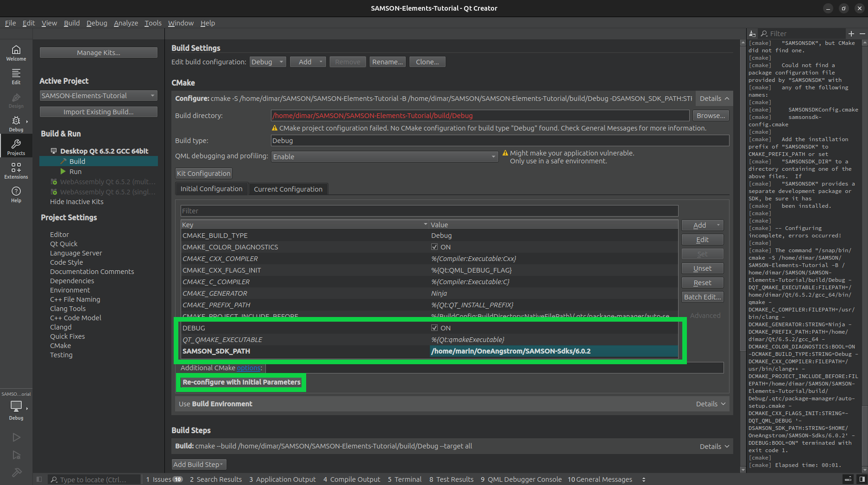Switch to the Current Configuration tab
The height and width of the screenshot is (485, 868).
coord(288,189)
